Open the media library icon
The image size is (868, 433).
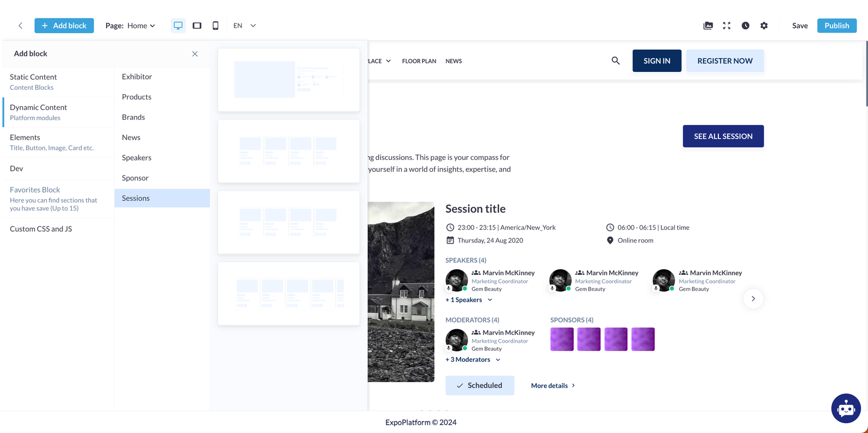[708, 26]
